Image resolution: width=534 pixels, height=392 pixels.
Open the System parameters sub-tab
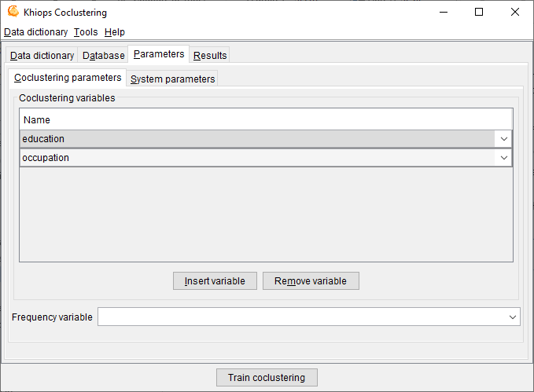[x=172, y=79]
